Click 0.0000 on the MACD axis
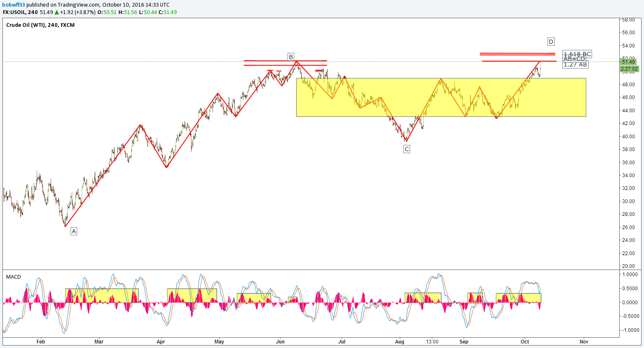Screen dimensions: 644x348 630,303
